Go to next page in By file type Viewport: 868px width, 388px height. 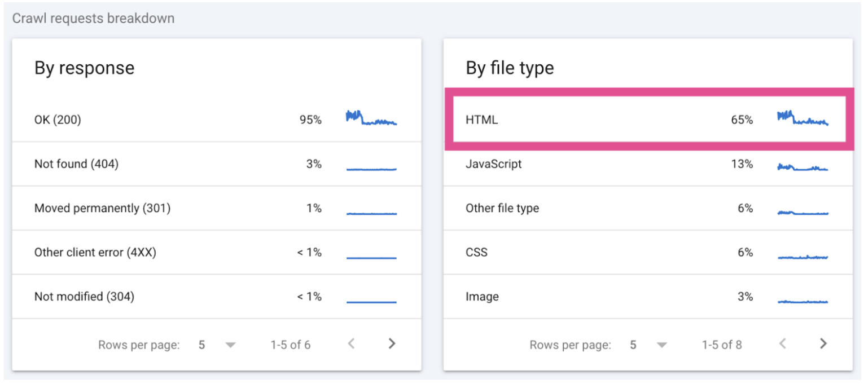(823, 343)
